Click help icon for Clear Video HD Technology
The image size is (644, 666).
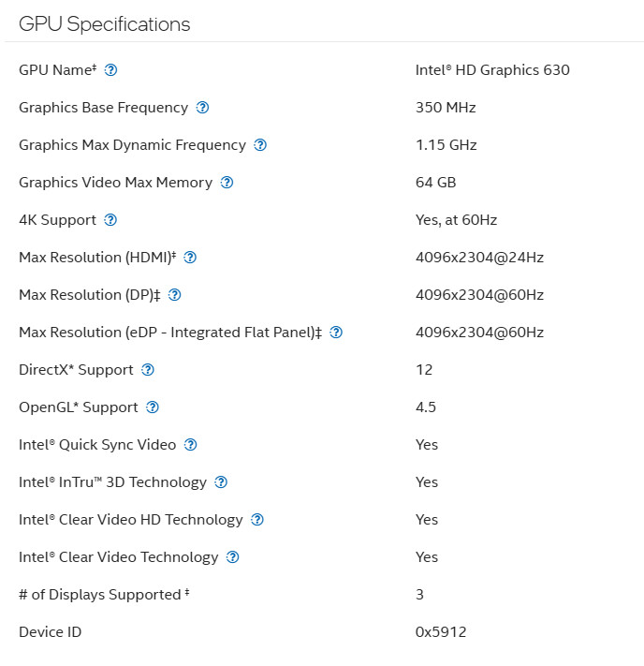pos(257,520)
